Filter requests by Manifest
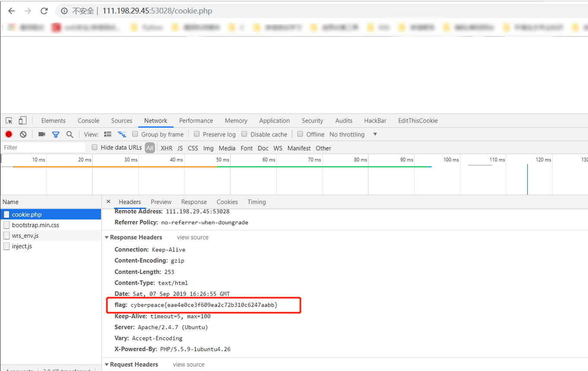Image resolution: width=588 pixels, height=371 pixels. (299, 148)
